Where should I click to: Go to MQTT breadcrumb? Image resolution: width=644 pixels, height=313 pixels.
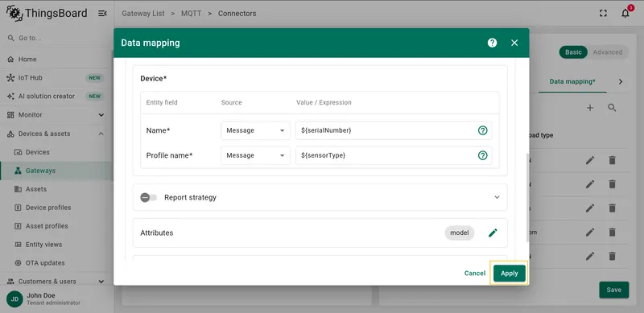tap(192, 14)
